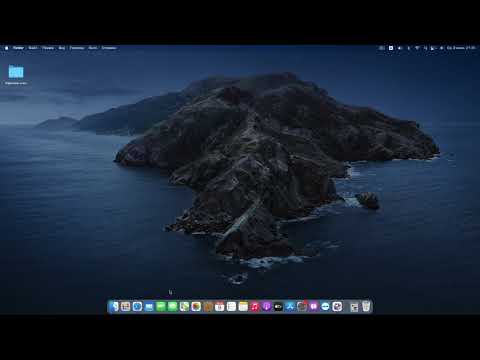Open the Downloads stack in the Dock
The width and height of the screenshot is (480, 360).
click(354, 307)
